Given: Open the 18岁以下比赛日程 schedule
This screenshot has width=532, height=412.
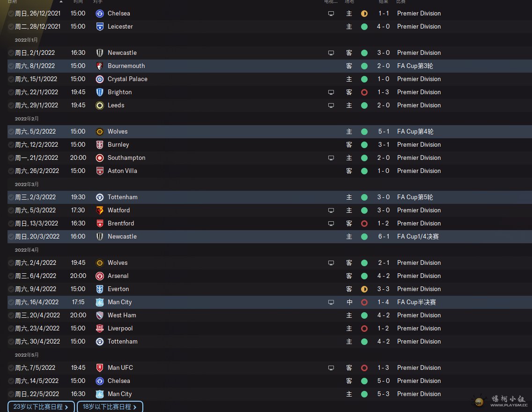Looking at the screenshot, I should pos(110,406).
